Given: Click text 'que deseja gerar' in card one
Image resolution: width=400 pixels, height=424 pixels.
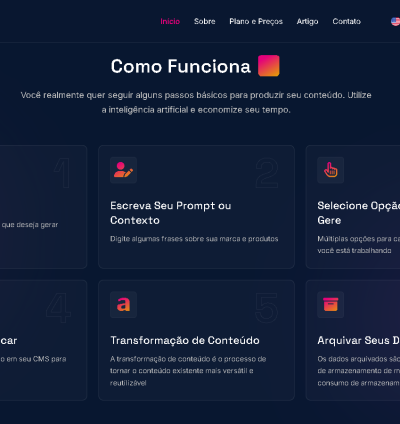Looking at the screenshot, I should click(30, 225).
